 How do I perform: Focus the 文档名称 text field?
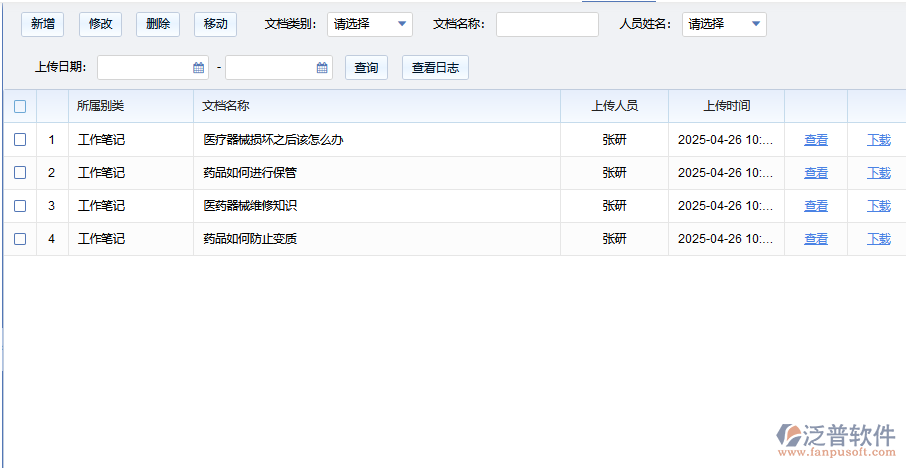click(547, 24)
